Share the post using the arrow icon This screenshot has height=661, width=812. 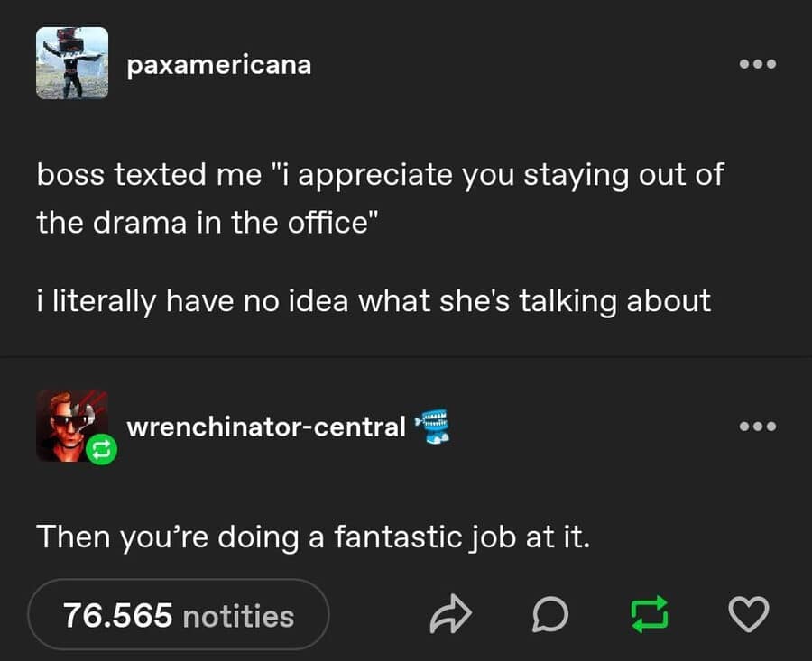[451, 614]
